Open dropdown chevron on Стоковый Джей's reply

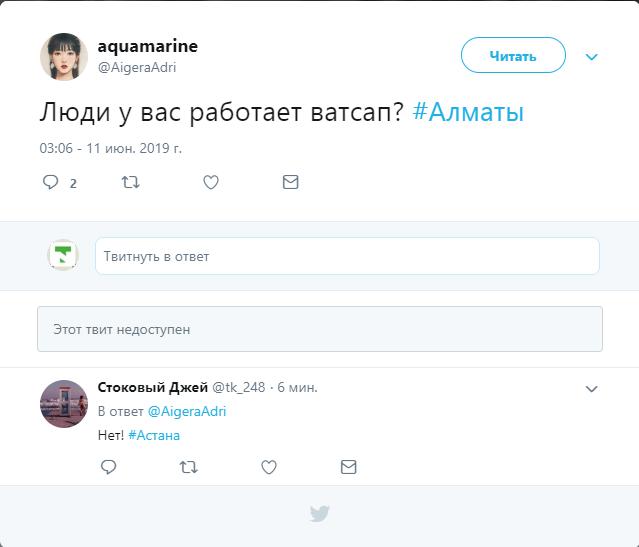591,389
